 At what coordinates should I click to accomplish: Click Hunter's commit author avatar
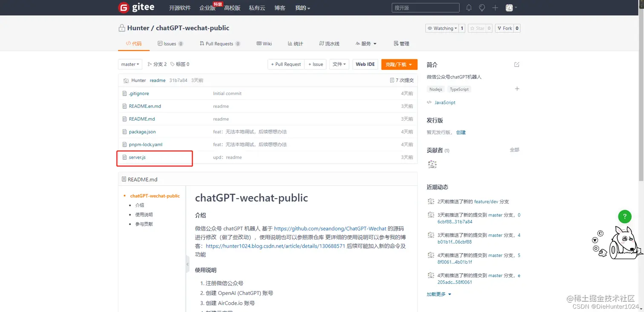coord(126,80)
